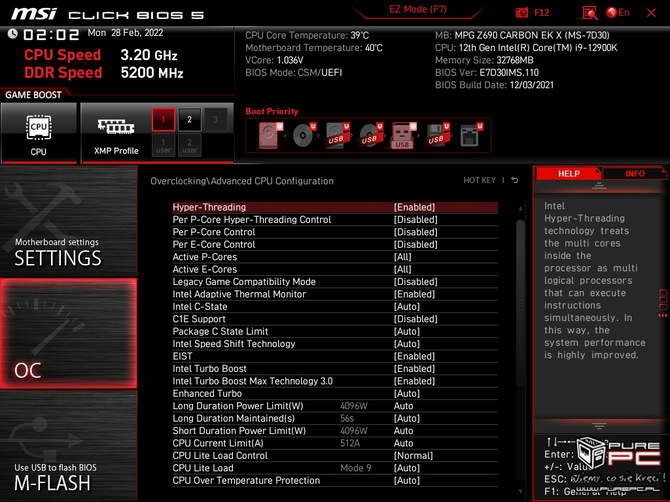670x502 pixels.
Task: Open the BIOS search icon
Action: pos(590,13)
